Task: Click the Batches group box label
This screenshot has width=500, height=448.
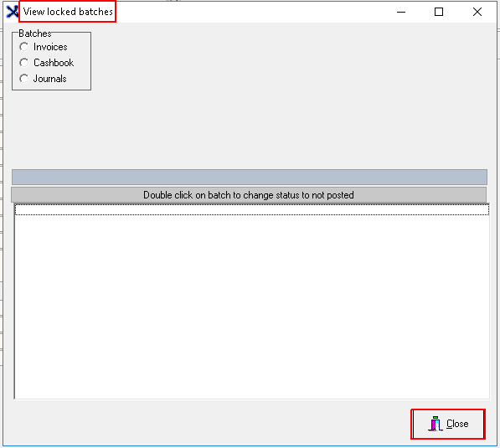Action: click(x=35, y=33)
